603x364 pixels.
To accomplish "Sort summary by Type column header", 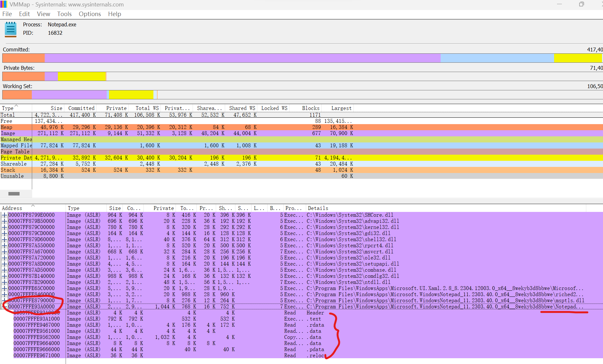I will (16, 108).
